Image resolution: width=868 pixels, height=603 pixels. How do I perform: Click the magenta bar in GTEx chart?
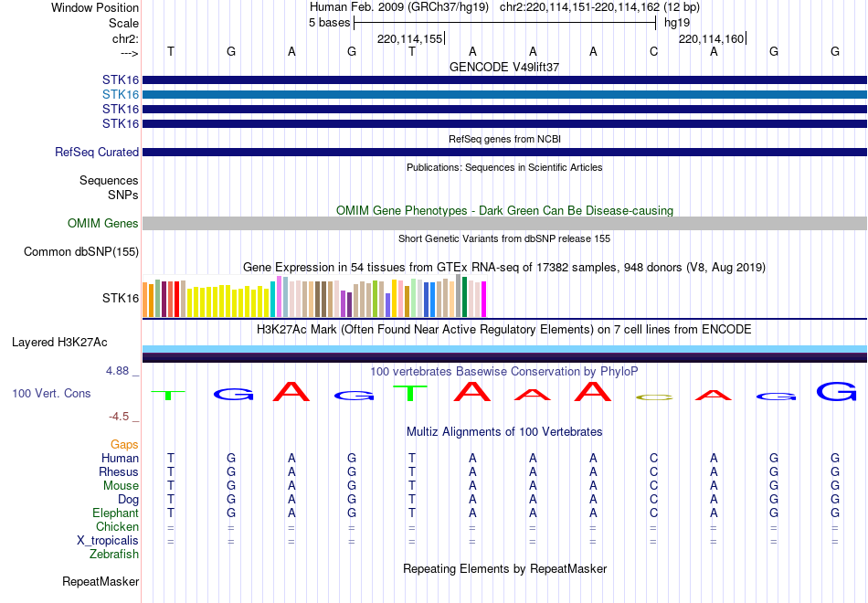[484, 299]
